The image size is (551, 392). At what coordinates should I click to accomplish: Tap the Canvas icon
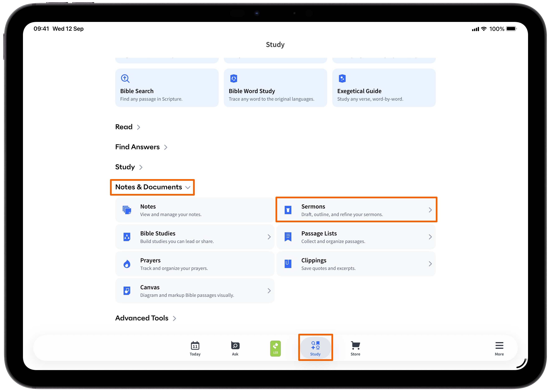127,291
